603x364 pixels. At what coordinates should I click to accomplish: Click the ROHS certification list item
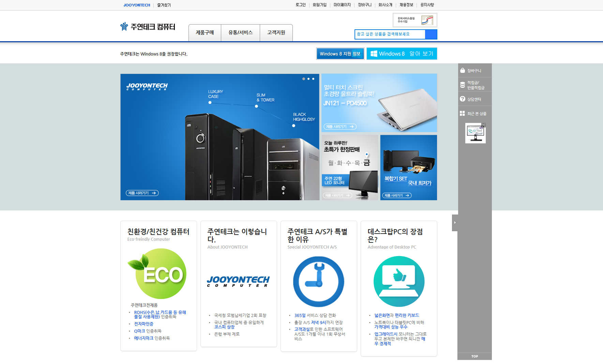[x=160, y=314]
